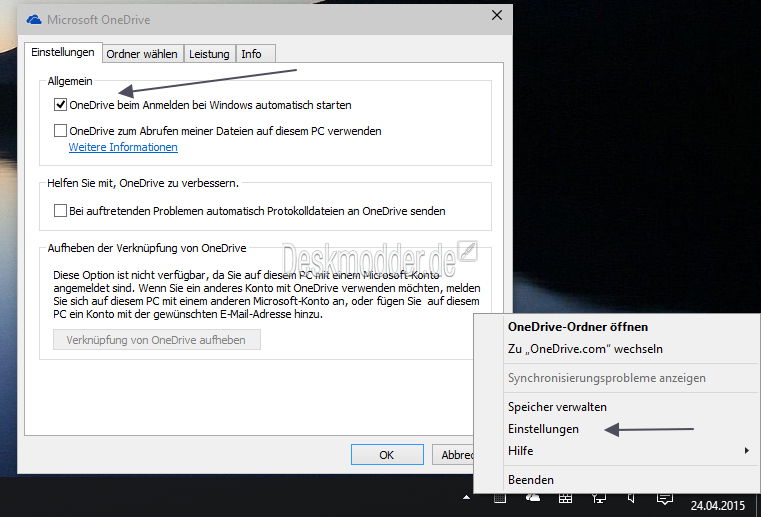Click the OneDrive cloud tray icon

533,498
